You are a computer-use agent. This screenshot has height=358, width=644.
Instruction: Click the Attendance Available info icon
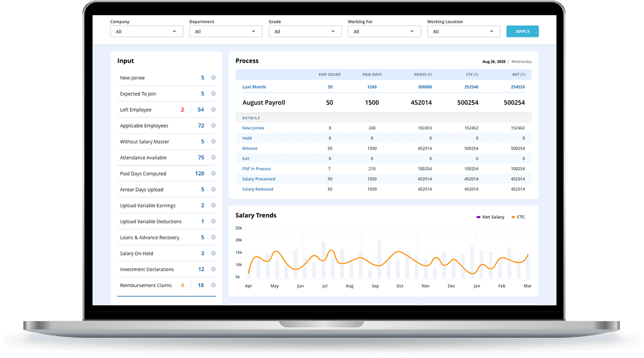pos(213,157)
